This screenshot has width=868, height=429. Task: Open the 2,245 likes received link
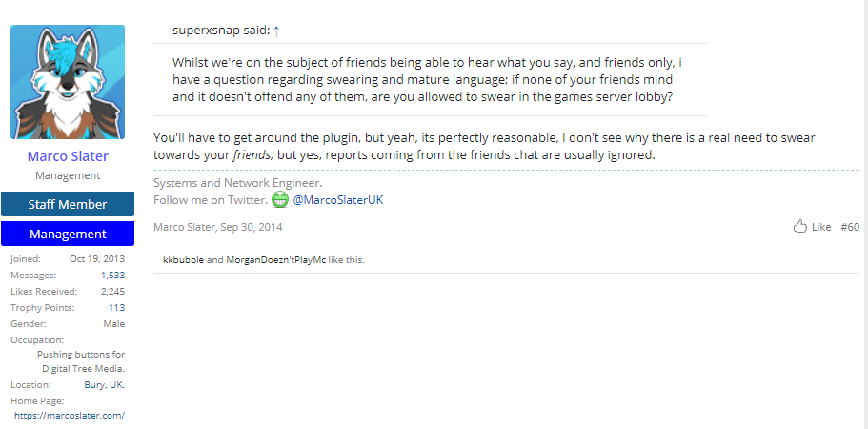(113, 291)
